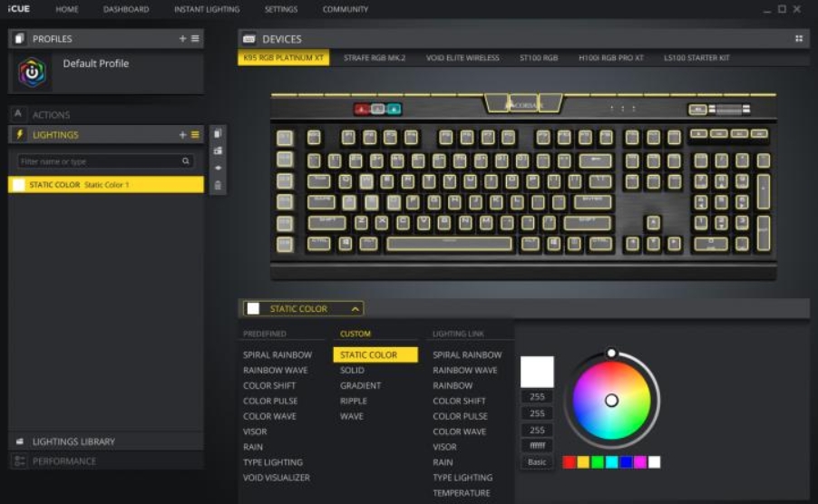Screen dimensions: 818x504
Task: Click the large white color preview box
Action: tap(537, 372)
